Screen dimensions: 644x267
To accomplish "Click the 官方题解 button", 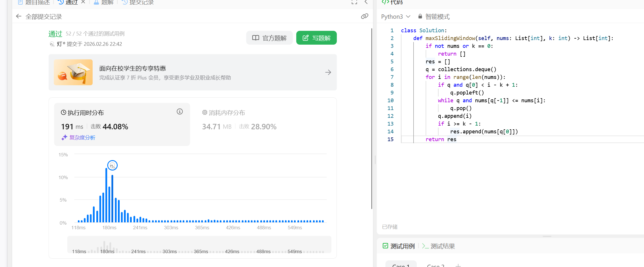I will point(269,38).
